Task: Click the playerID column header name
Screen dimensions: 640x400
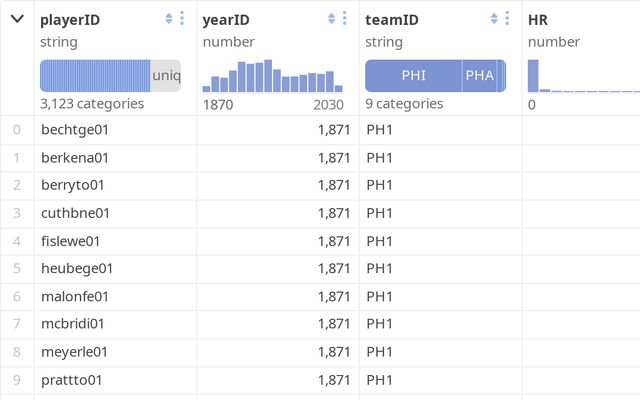Action: [x=70, y=19]
